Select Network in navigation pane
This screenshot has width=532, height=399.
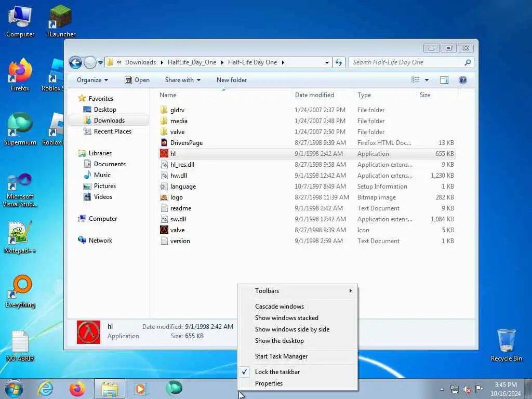pos(100,241)
